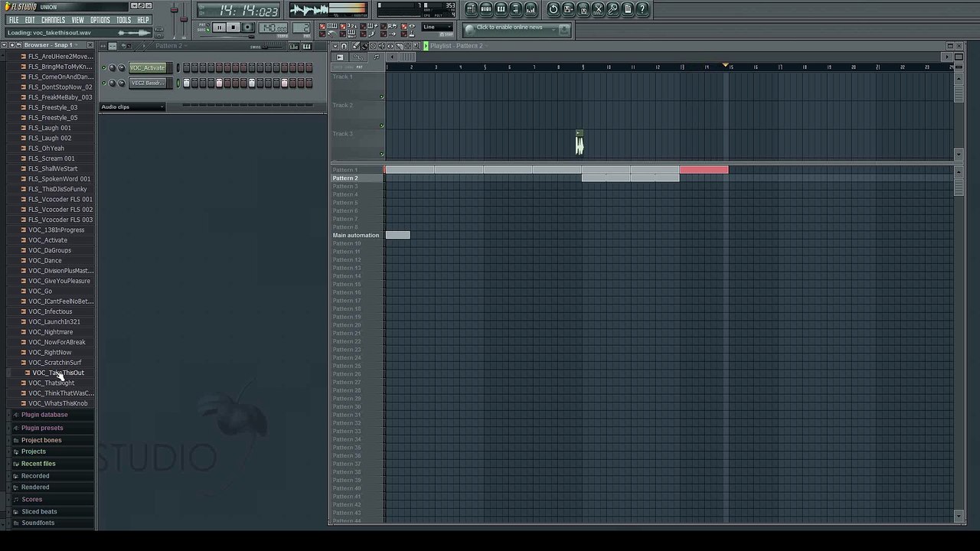Open the CHANNELS menu
980x551 pixels.
[53, 20]
